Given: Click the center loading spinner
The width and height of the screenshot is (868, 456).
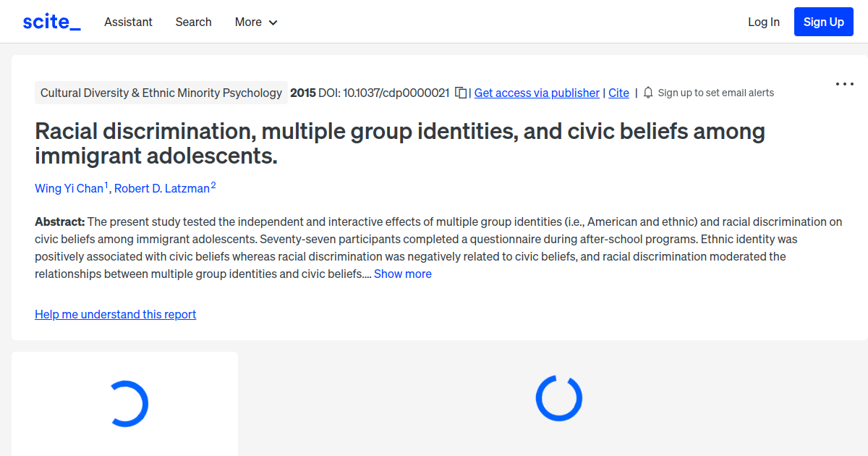Looking at the screenshot, I should (558, 398).
